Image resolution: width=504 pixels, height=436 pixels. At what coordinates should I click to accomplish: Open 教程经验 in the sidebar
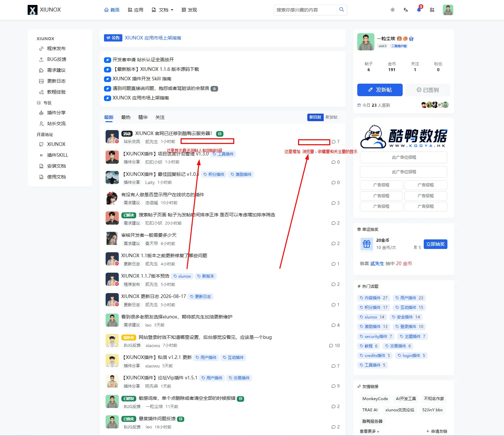pos(56,92)
